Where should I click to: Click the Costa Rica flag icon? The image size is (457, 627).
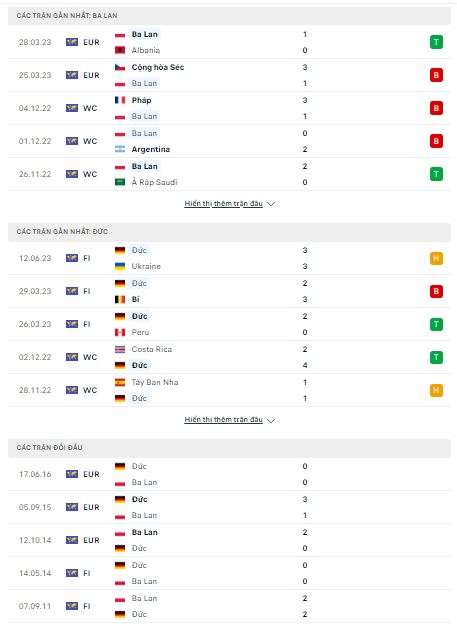120,349
